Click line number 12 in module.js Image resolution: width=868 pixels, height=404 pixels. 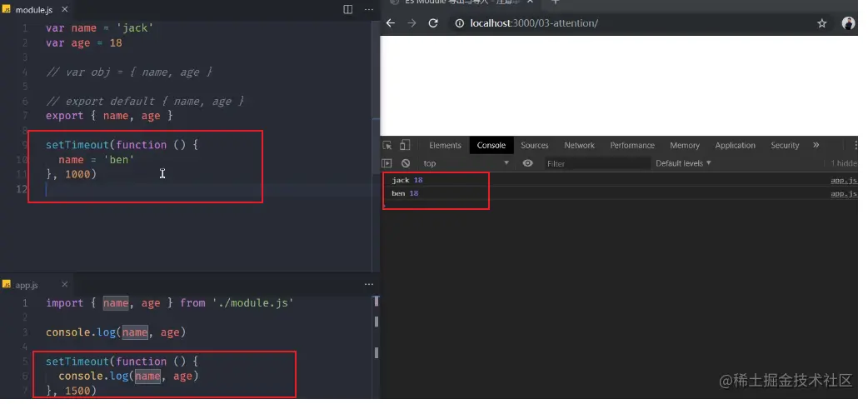click(21, 189)
